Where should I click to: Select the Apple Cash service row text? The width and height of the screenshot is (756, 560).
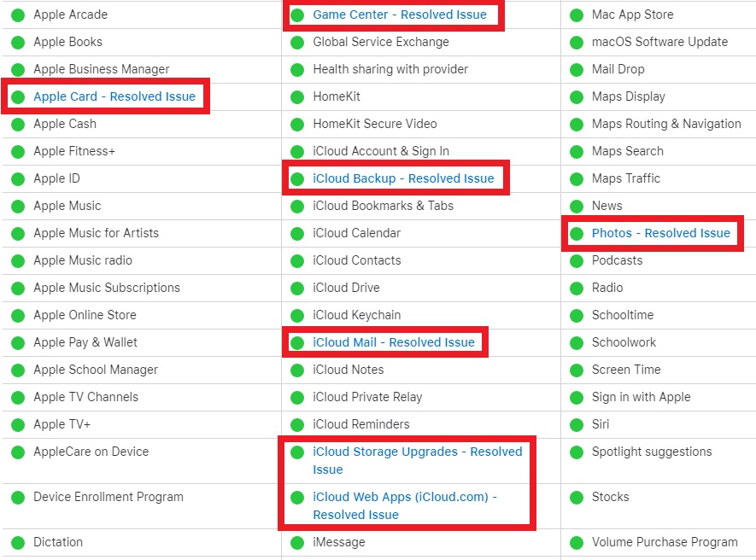pos(65,124)
